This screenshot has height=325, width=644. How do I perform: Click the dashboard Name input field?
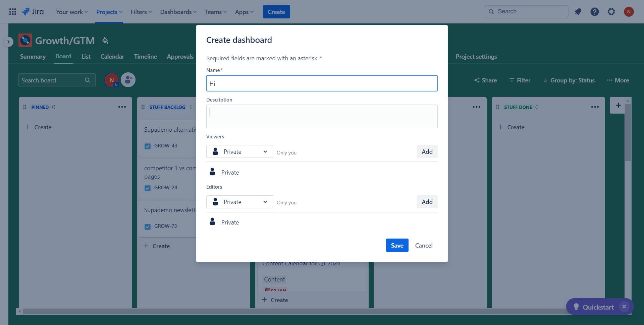coord(321,83)
